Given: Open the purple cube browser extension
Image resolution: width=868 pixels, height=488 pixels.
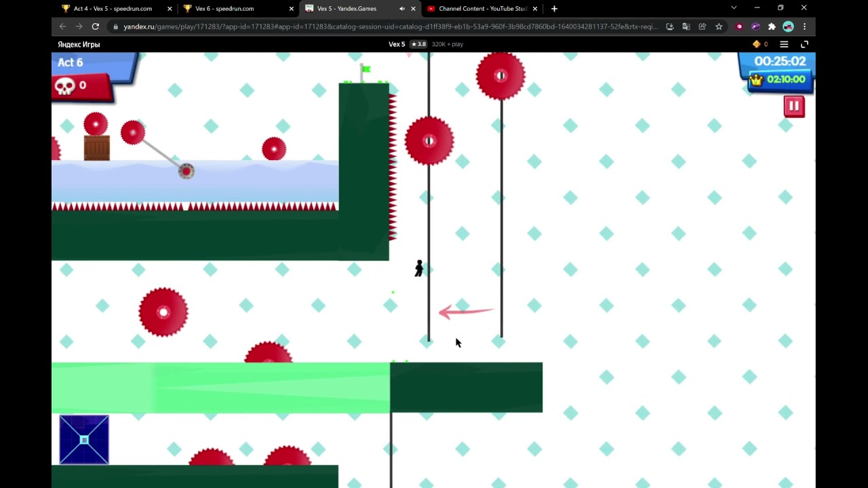Looking at the screenshot, I should 755,26.
